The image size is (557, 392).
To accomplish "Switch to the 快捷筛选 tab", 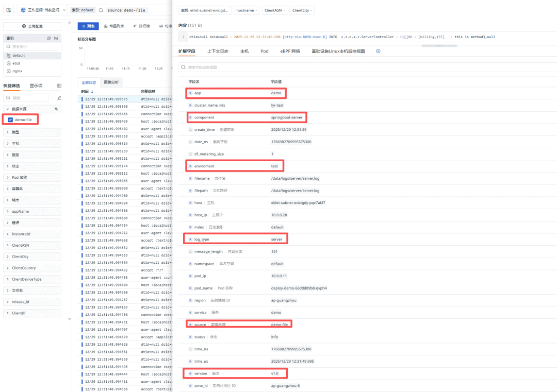I will 12,86.
